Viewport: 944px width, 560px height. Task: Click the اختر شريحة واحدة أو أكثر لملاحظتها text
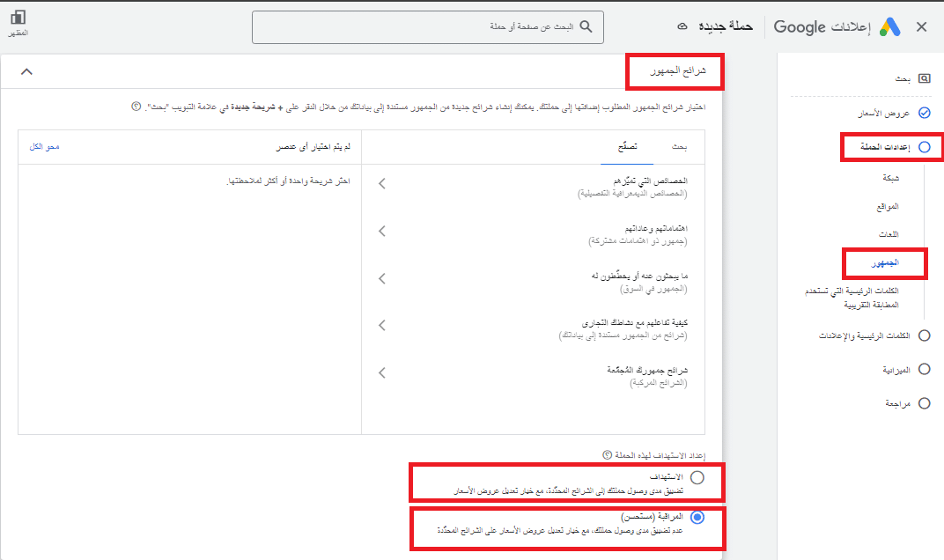point(288,181)
